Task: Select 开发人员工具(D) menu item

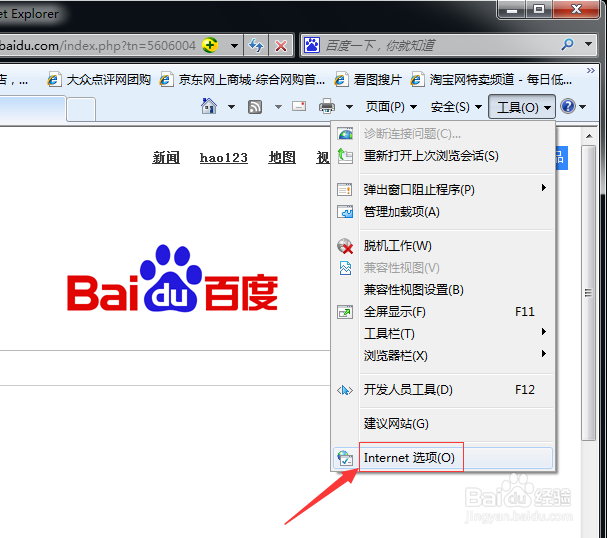Action: pos(443,390)
